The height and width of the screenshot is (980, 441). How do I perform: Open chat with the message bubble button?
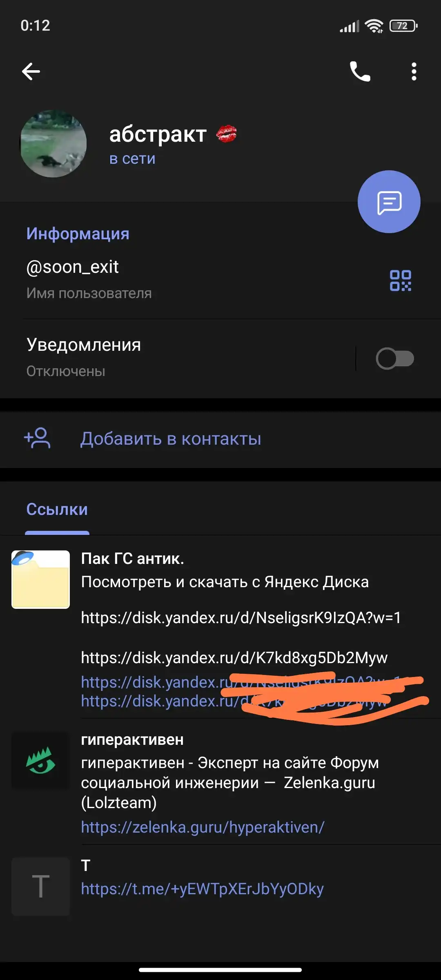tap(389, 202)
